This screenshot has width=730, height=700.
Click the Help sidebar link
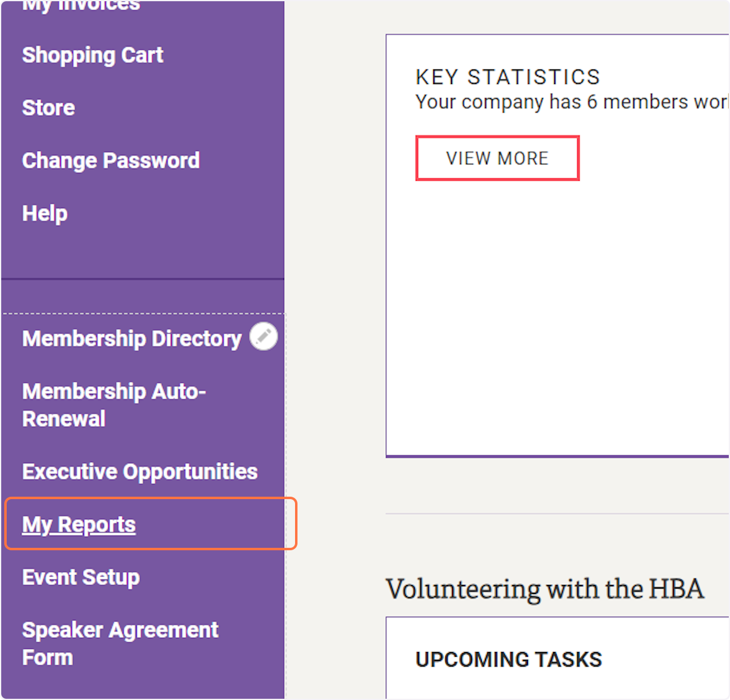pyautogui.click(x=44, y=214)
